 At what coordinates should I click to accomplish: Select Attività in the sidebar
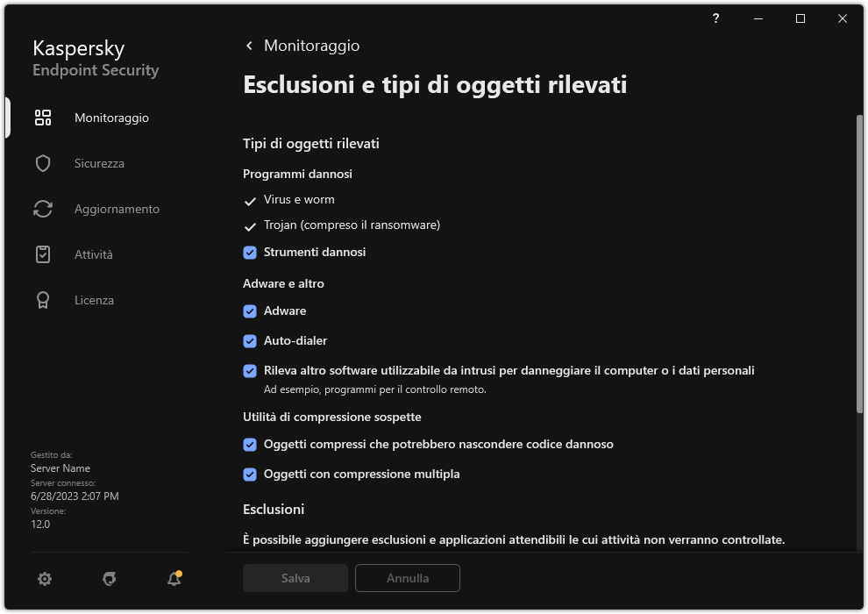[92, 254]
